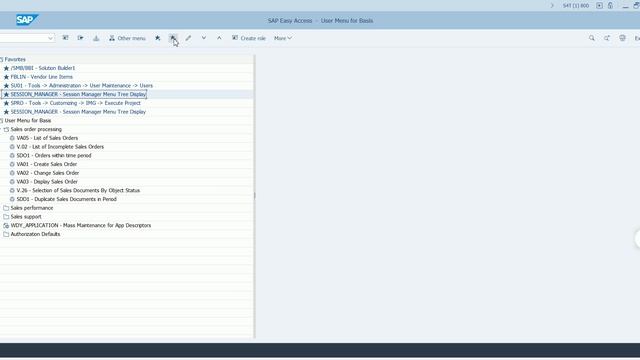Collapse Sales order processing folder
The height and width of the screenshot is (360, 640).
(x=6, y=129)
